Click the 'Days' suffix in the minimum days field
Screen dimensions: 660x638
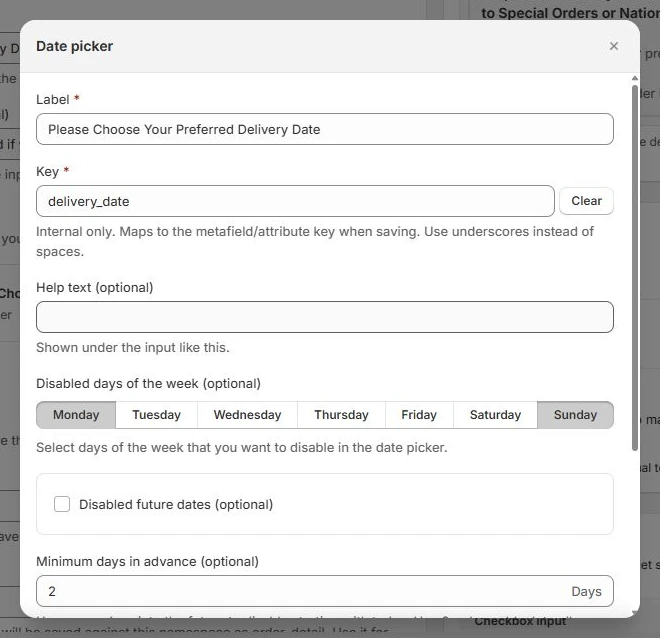tap(586, 591)
